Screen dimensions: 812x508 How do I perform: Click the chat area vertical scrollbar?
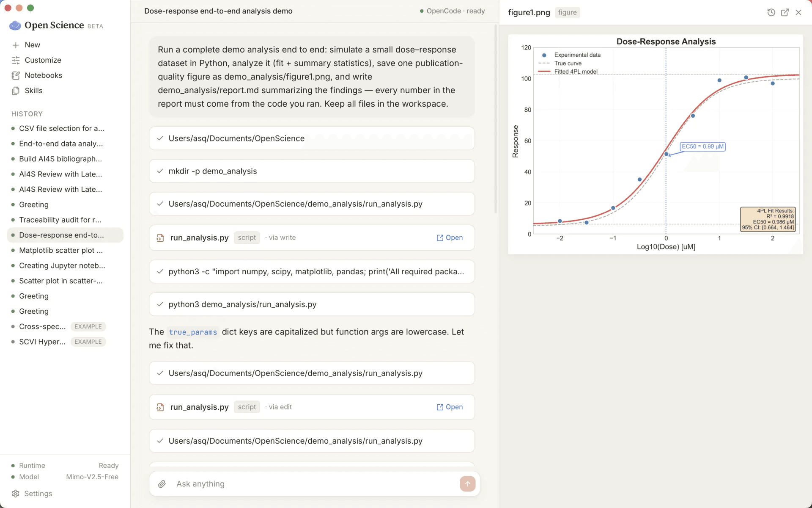(496, 119)
